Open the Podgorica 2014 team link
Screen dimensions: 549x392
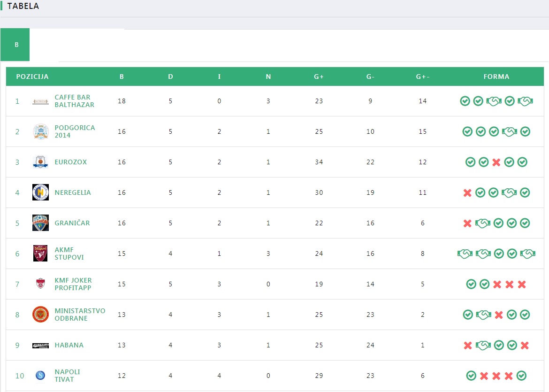(75, 131)
